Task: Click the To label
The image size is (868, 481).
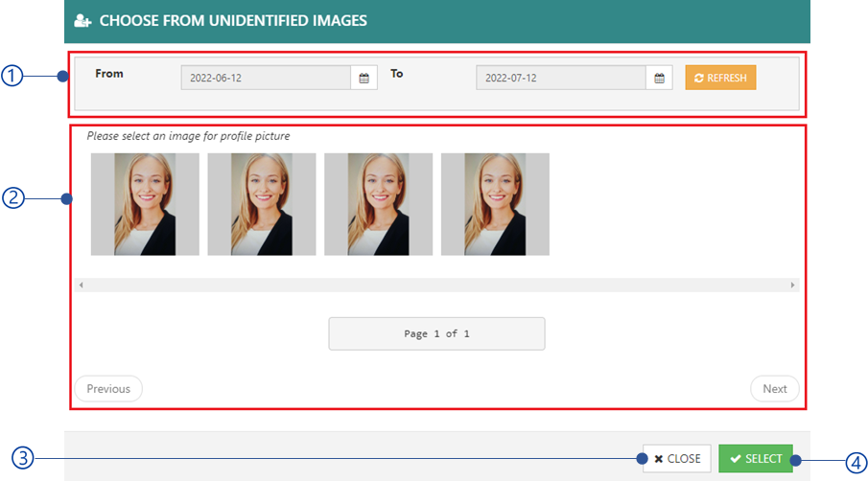Action: click(397, 74)
